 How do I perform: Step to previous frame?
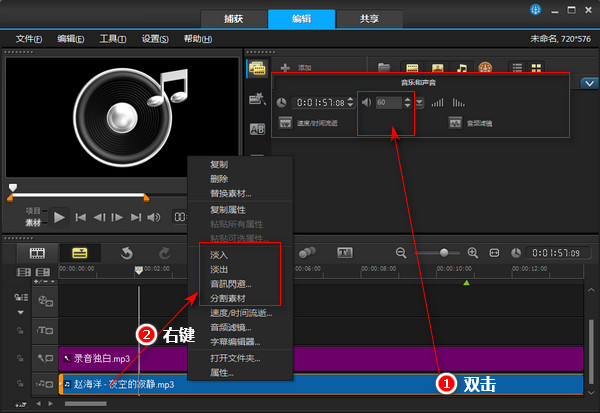(x=99, y=217)
